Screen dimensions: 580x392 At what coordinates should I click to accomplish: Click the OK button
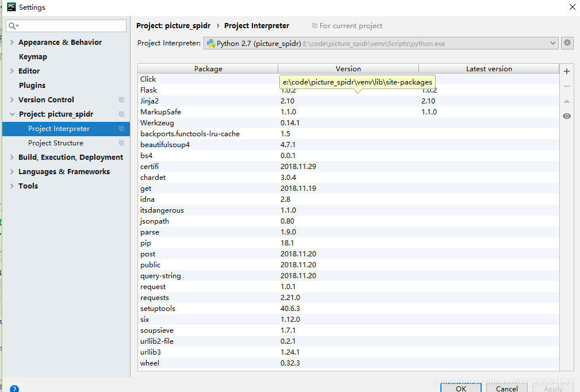461,389
